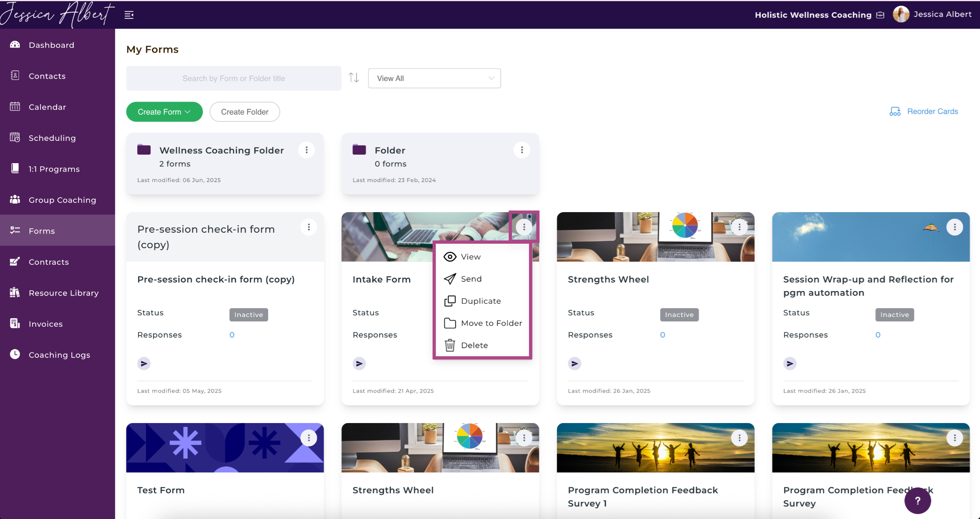Collapse the sidebar with the hamburger icon
Image resolution: width=980 pixels, height=519 pixels.
(129, 15)
